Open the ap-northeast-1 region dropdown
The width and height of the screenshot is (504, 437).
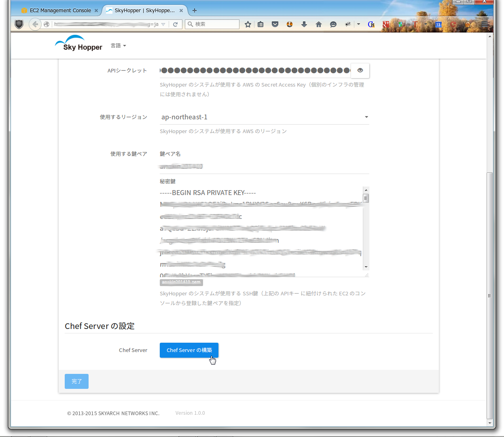(x=265, y=117)
